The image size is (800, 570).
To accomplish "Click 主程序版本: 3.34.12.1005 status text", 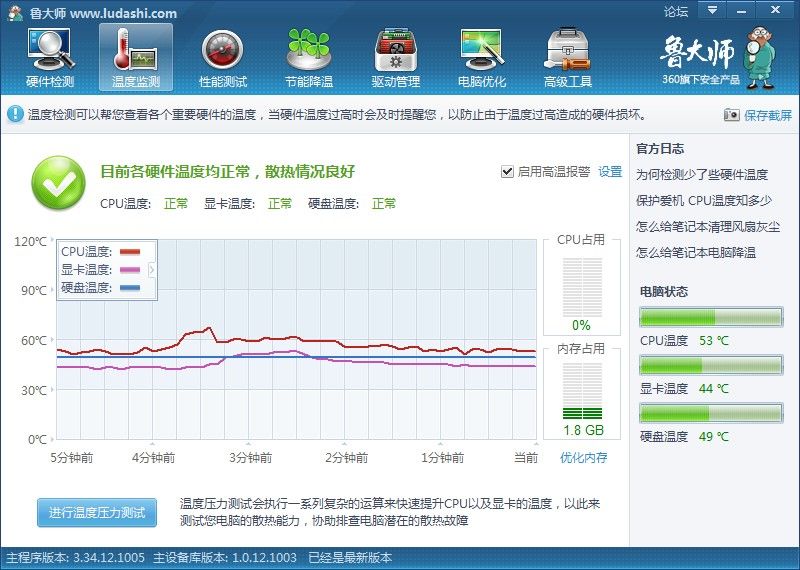I will (x=75, y=558).
